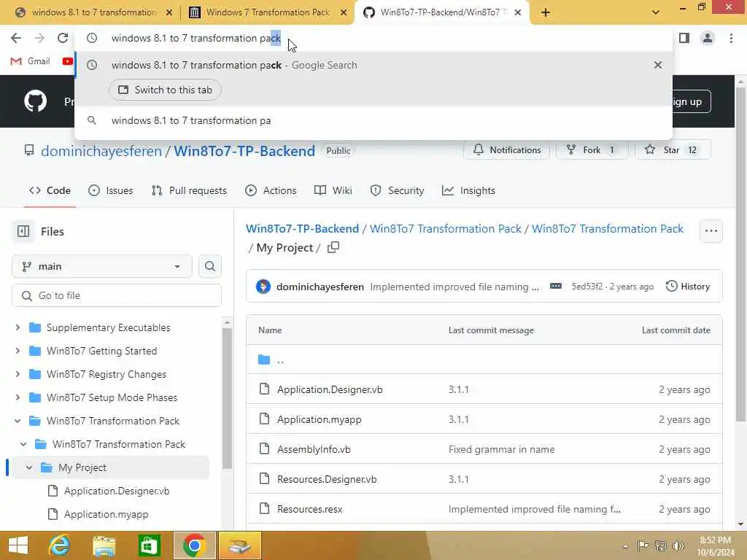
Task: Click the Notifications button
Action: click(x=507, y=149)
